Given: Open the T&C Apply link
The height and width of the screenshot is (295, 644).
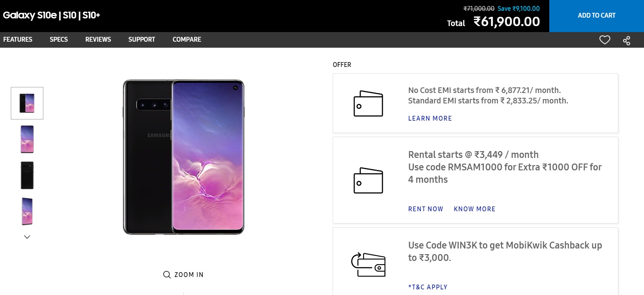Looking at the screenshot, I should tap(428, 287).
